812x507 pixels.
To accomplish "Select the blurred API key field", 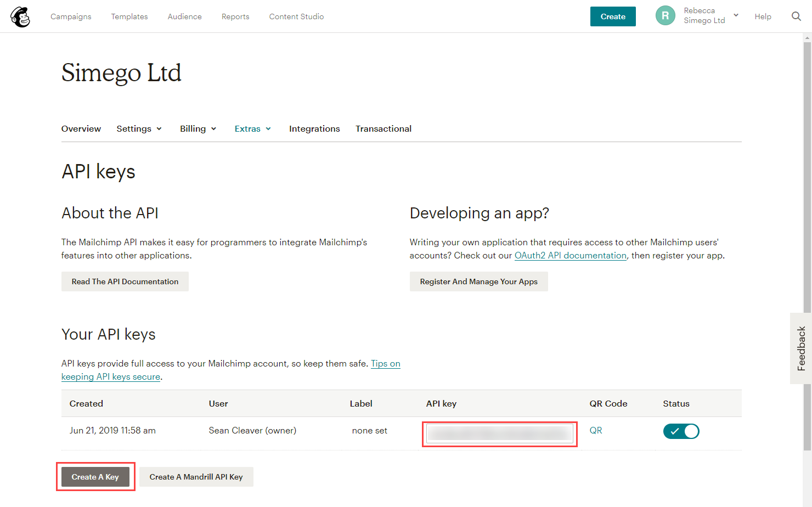I will pos(500,433).
